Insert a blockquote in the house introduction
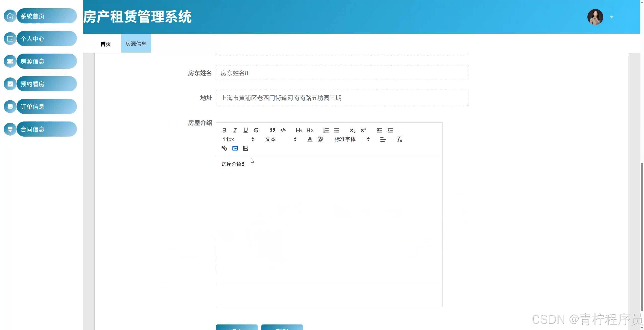Screen dimensions: 644x330 pyautogui.click(x=272, y=130)
